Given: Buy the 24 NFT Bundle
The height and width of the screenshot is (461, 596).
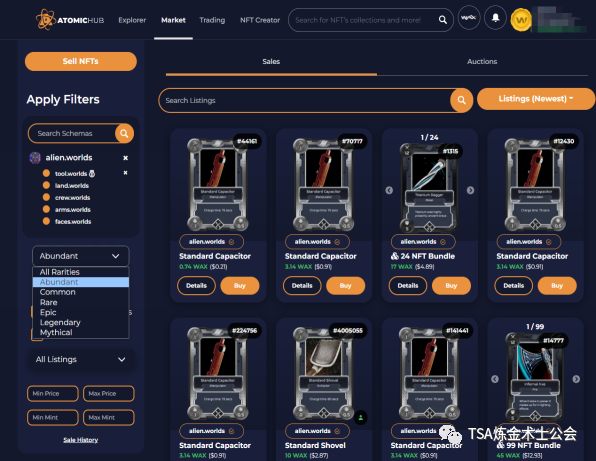Looking at the screenshot, I should coord(451,285).
